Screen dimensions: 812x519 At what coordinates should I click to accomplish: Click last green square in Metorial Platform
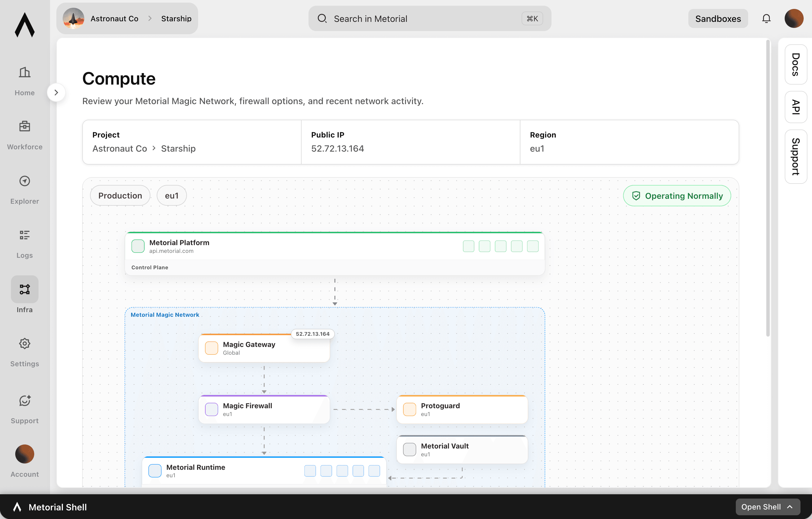533,246
